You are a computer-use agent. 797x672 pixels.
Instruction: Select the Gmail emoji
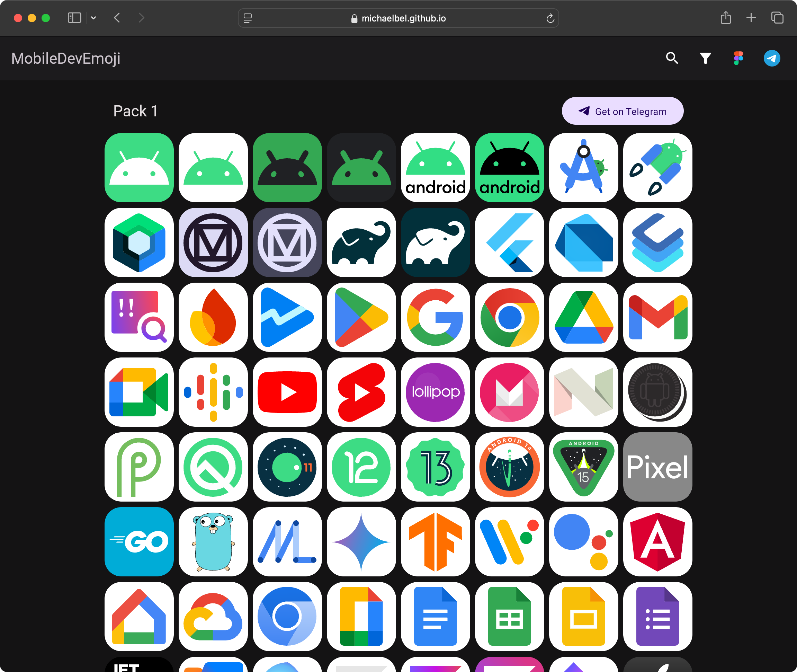658,317
